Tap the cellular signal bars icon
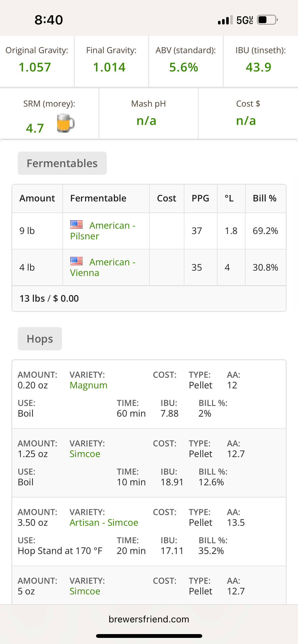298x644 pixels. [x=225, y=20]
